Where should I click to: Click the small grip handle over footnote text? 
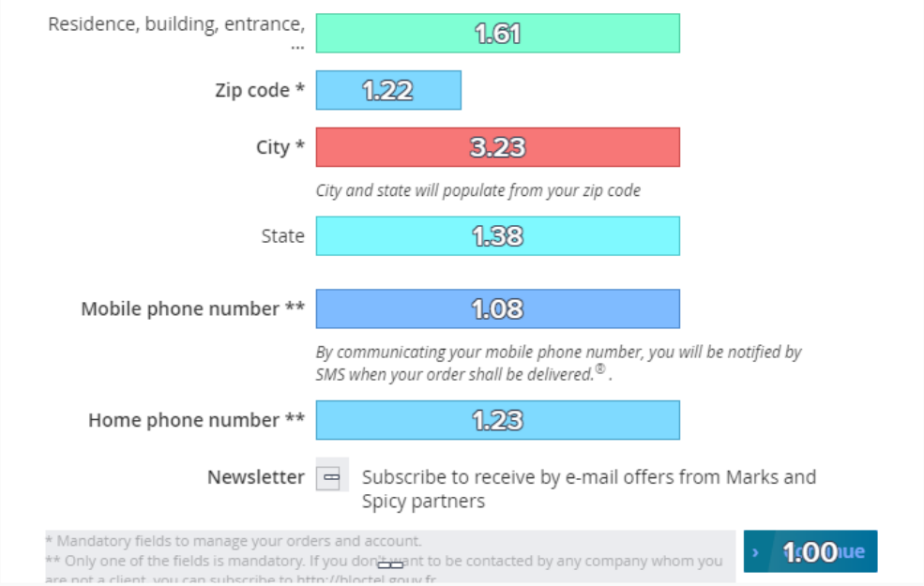click(x=390, y=564)
